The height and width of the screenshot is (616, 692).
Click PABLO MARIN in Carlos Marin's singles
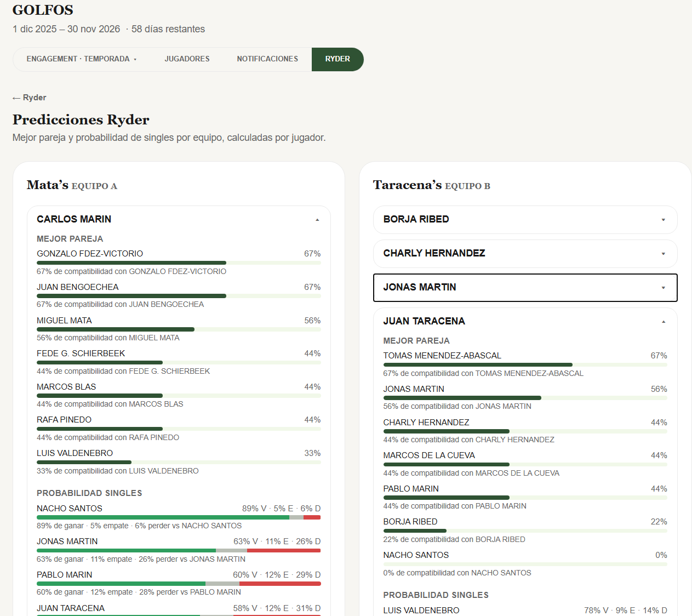click(65, 575)
